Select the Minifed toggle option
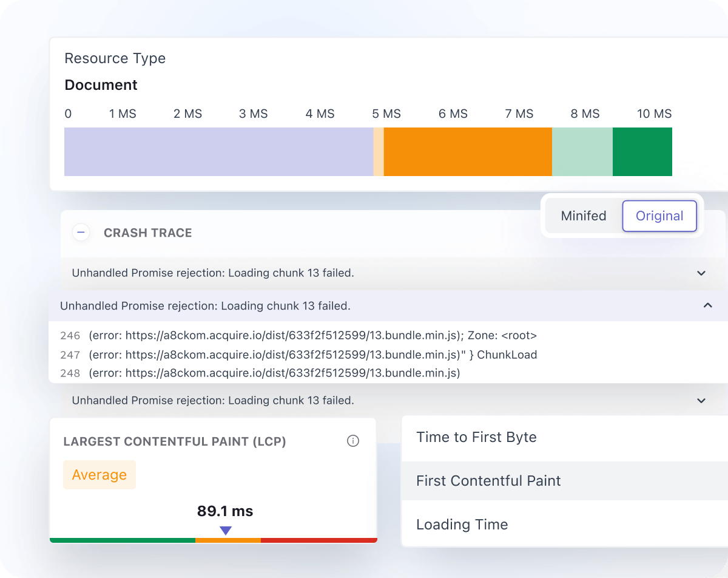The height and width of the screenshot is (578, 728). coord(584,216)
